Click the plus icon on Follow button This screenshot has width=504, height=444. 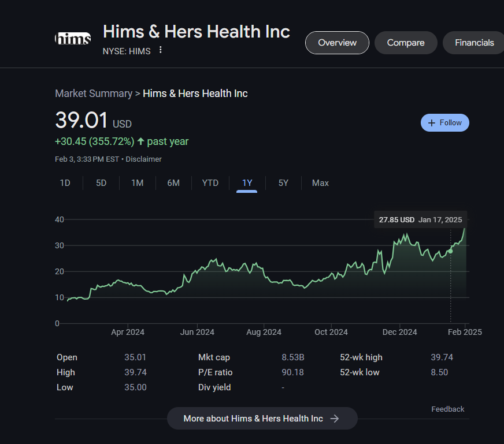pos(432,122)
